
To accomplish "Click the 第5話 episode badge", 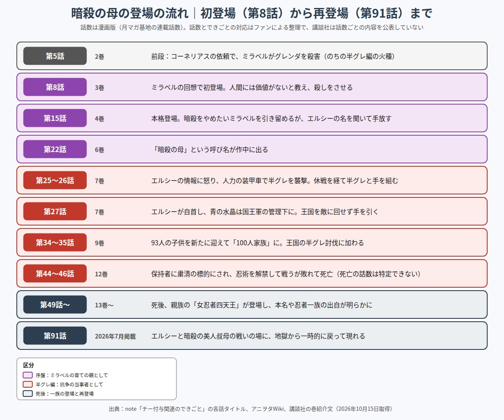I will pos(55,56).
